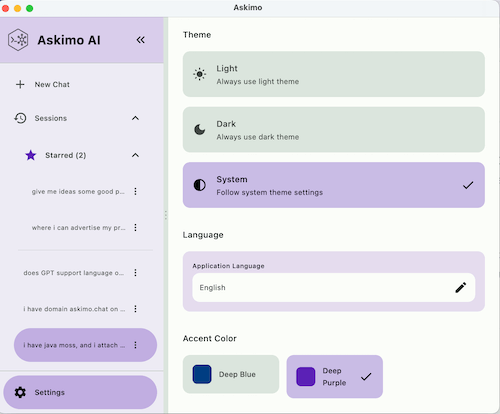Click the Sessions history clock icon

click(20, 118)
